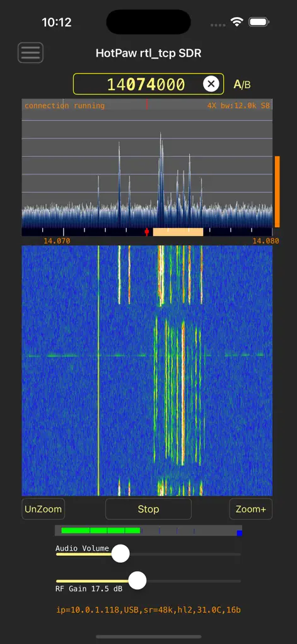
Task: Click the Wi-Fi status icon
Action: pos(237,22)
